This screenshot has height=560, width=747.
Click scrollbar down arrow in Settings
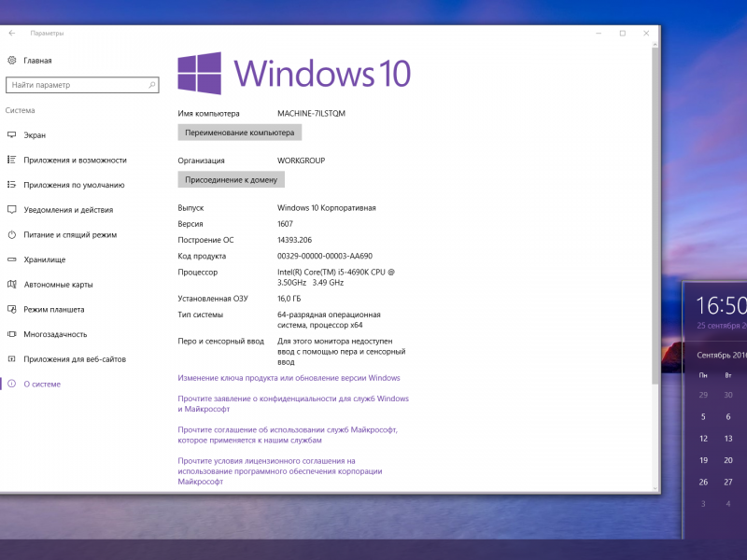655,488
